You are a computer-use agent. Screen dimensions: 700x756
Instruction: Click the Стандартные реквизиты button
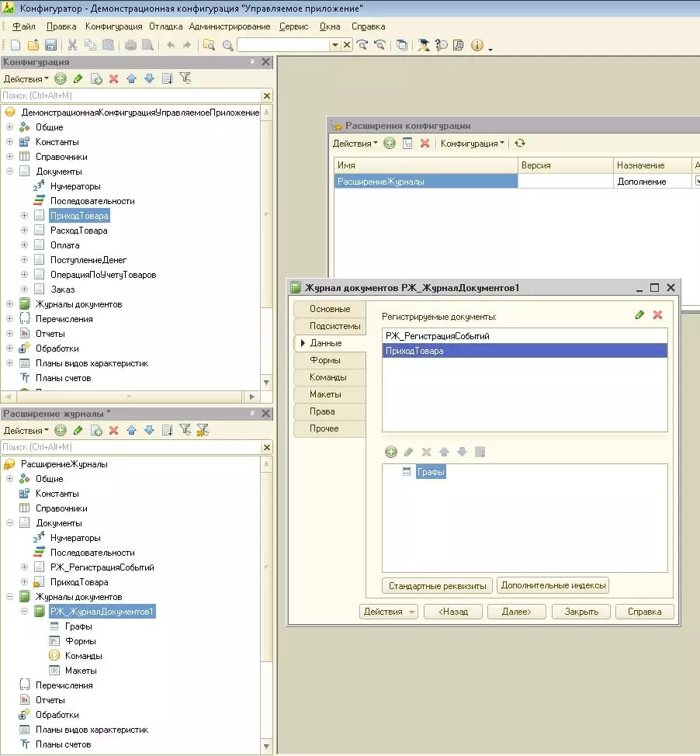[438, 585]
